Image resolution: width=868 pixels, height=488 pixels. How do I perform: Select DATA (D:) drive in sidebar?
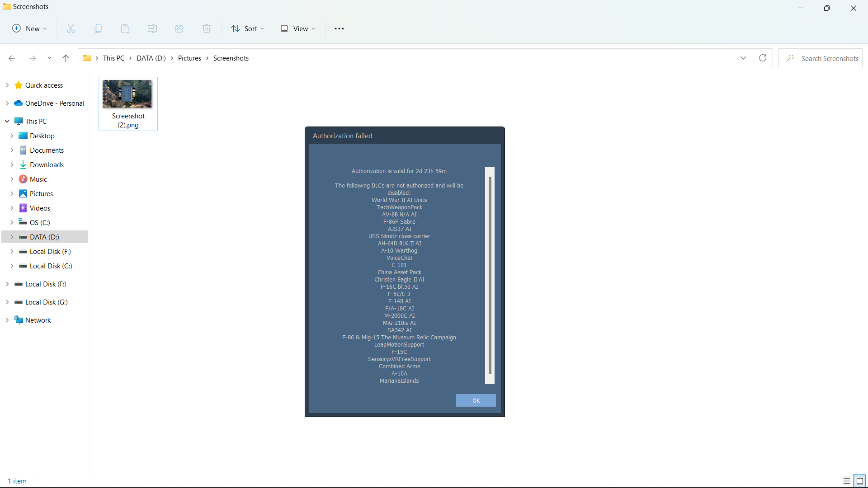(x=44, y=237)
